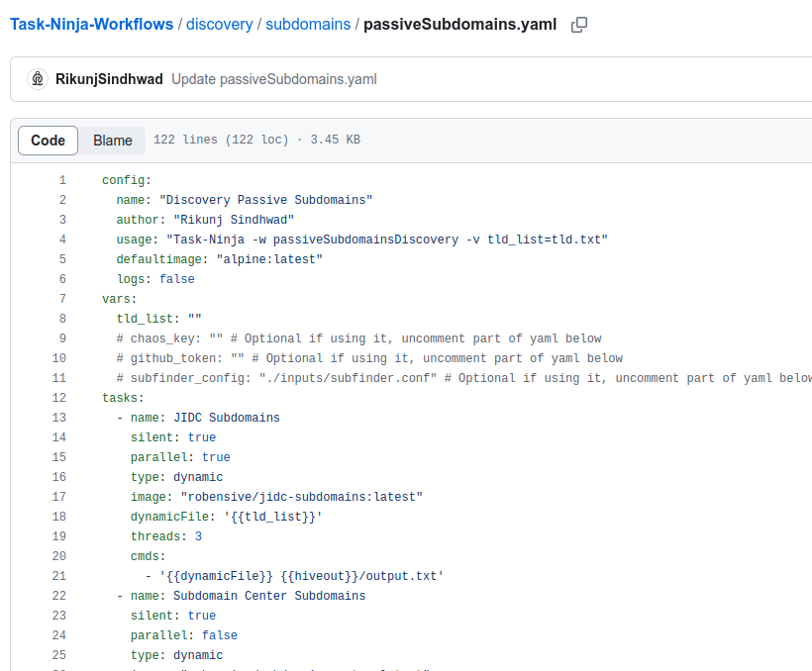
Task: Click the usage string starting with Task-Ninja -w
Action: point(387,240)
